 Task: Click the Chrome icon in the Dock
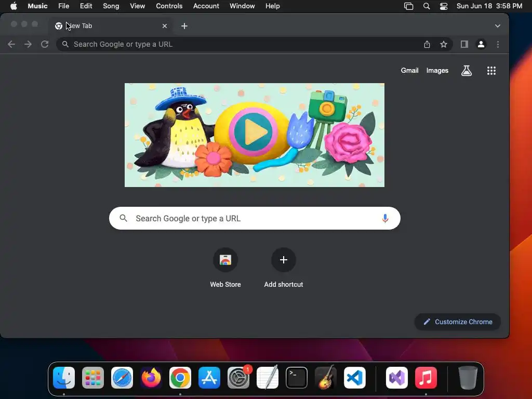(180, 378)
